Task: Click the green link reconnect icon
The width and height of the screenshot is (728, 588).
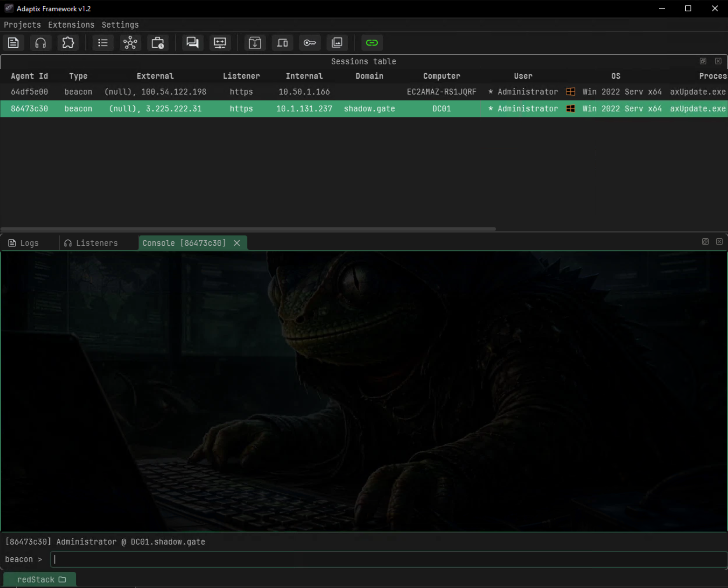Action: [372, 43]
